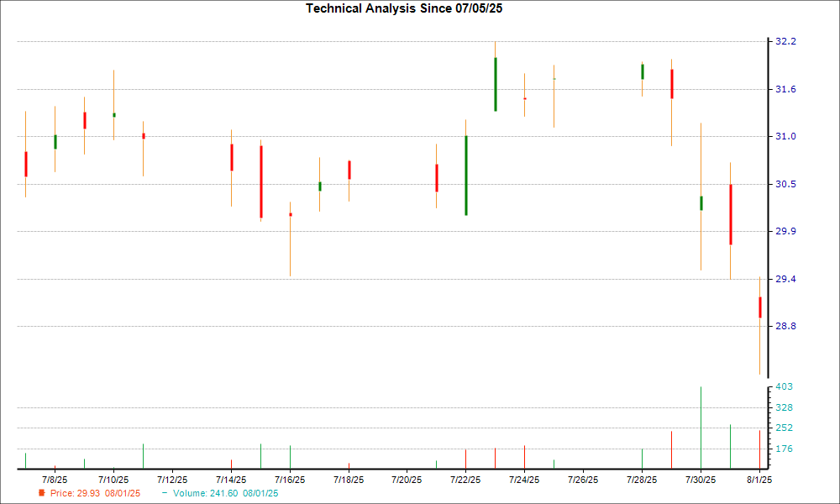Click the tall green candle on 7/22/25

coord(466,176)
